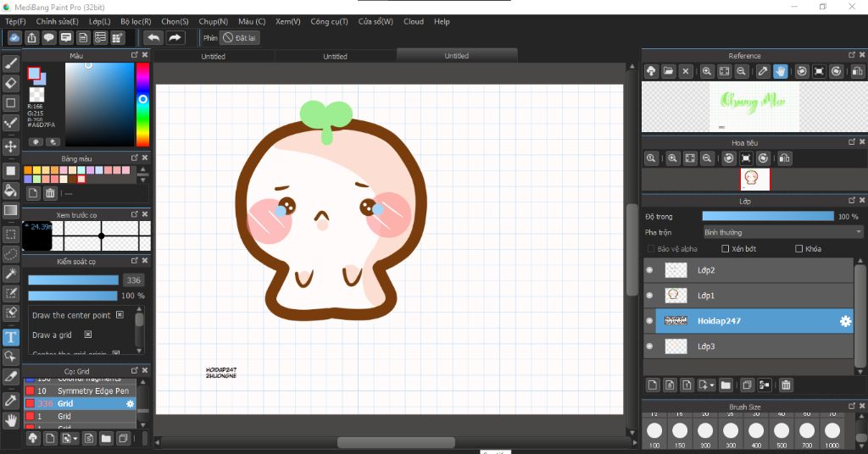Delete color from Bảng màu palette

50,193
